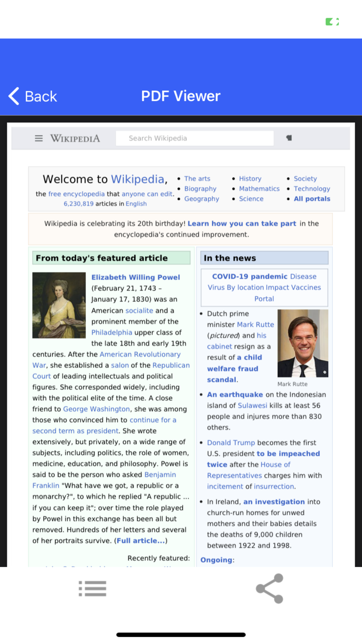Open the Mark Rutte photo
362x644 pixels.
click(303, 343)
